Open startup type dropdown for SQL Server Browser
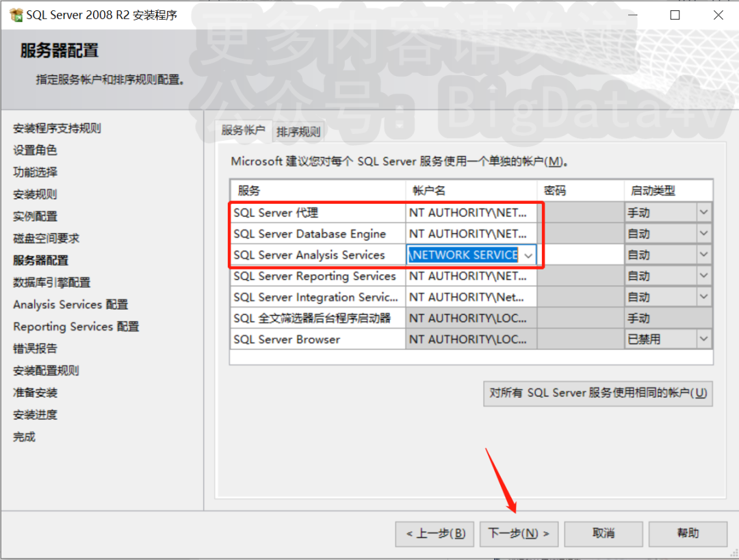 703,339
